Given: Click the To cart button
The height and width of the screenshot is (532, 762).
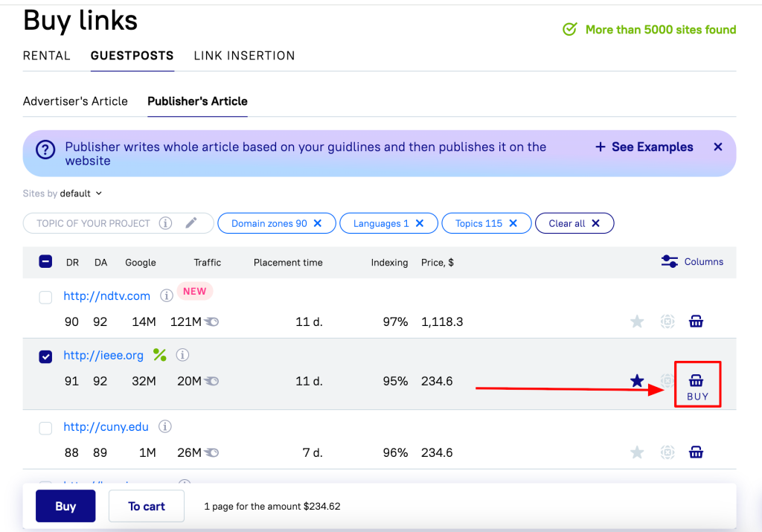Looking at the screenshot, I should point(147,506).
